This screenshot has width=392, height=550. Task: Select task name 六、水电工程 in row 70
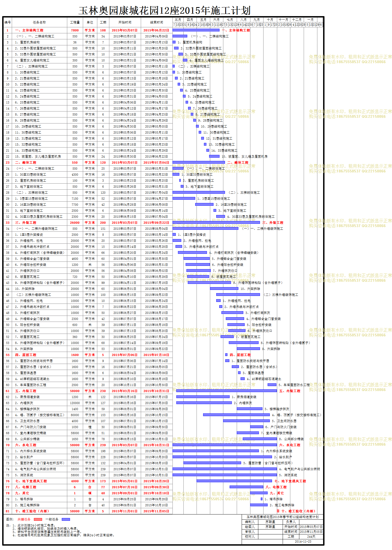click(x=26, y=445)
